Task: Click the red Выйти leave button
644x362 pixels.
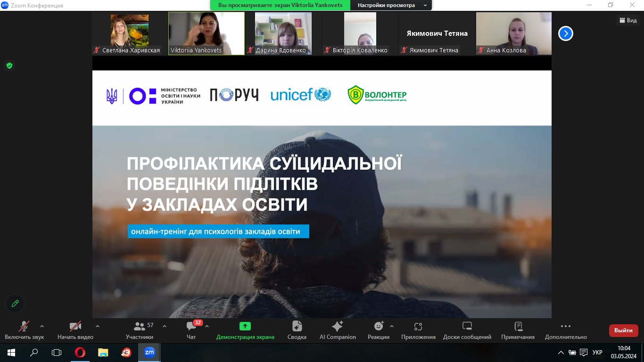Action: click(623, 330)
